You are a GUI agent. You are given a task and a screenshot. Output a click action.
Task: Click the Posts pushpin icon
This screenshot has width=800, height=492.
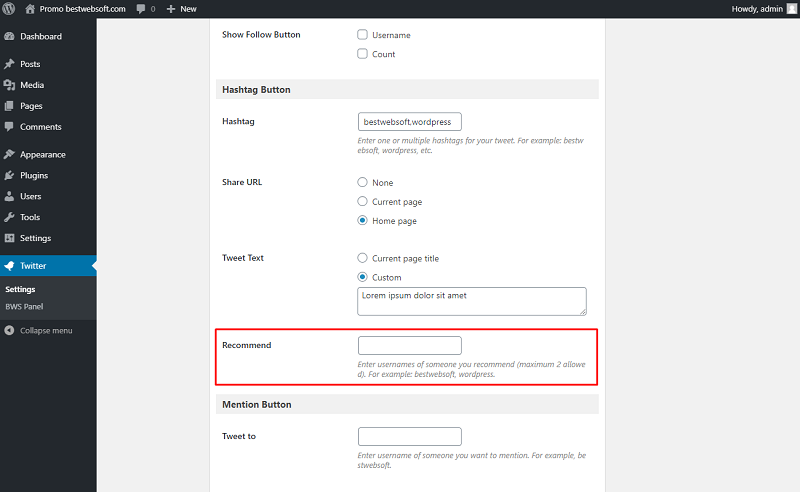coord(9,64)
